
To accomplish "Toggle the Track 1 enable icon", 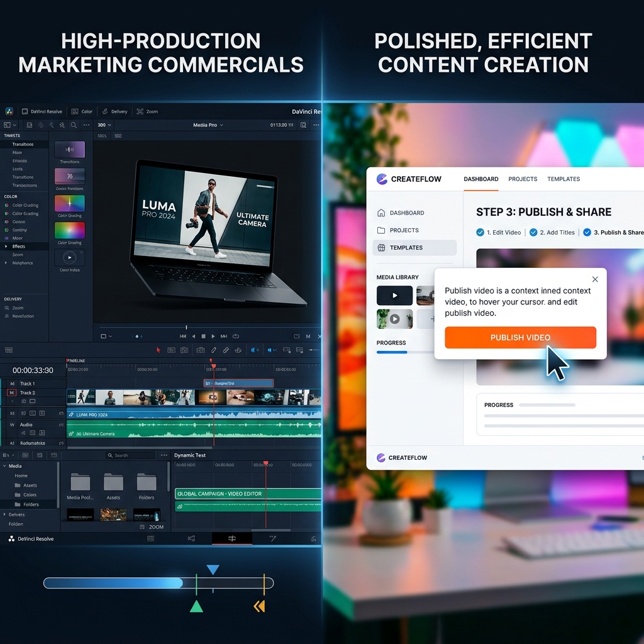I will (x=13, y=384).
